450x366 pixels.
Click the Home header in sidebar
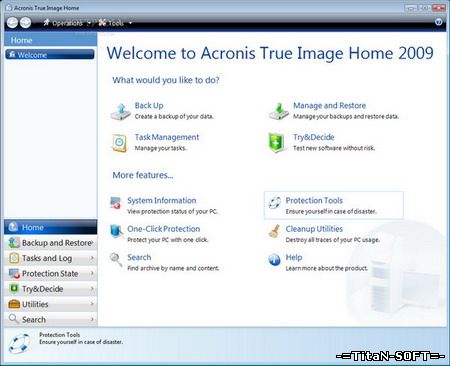point(51,40)
